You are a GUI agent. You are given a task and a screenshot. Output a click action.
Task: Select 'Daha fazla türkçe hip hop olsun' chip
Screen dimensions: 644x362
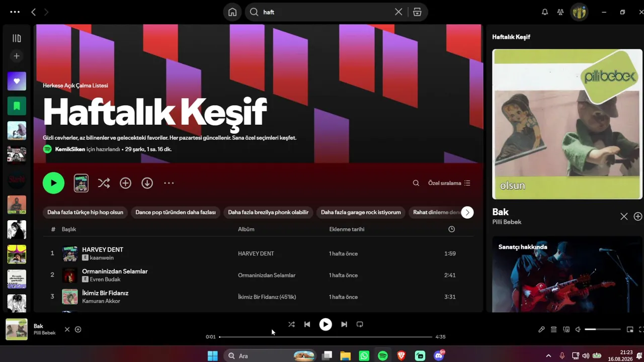85,212
